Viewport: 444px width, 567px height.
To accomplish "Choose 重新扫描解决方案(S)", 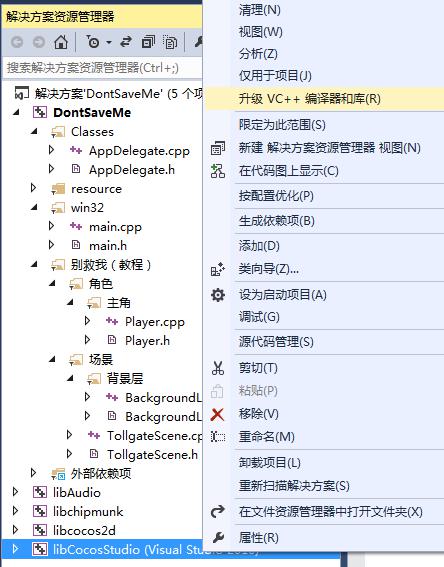I will pos(294,486).
